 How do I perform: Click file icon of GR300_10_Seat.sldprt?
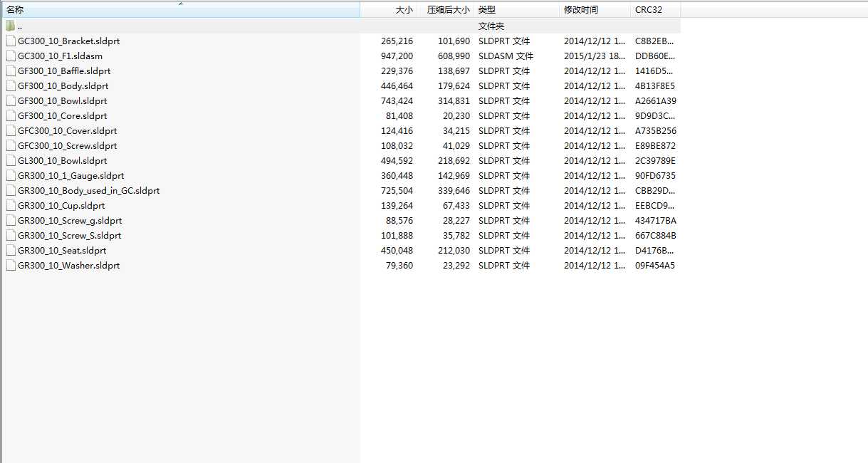[x=11, y=250]
